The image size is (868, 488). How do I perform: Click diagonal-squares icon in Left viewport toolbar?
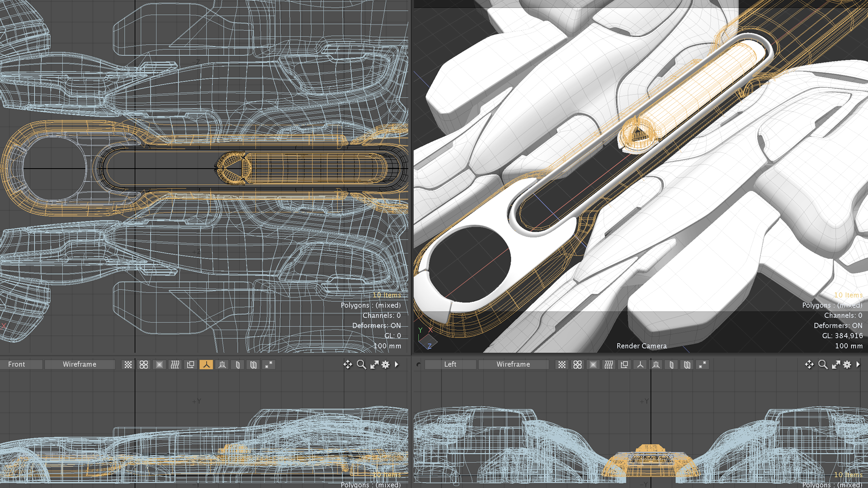(x=703, y=365)
